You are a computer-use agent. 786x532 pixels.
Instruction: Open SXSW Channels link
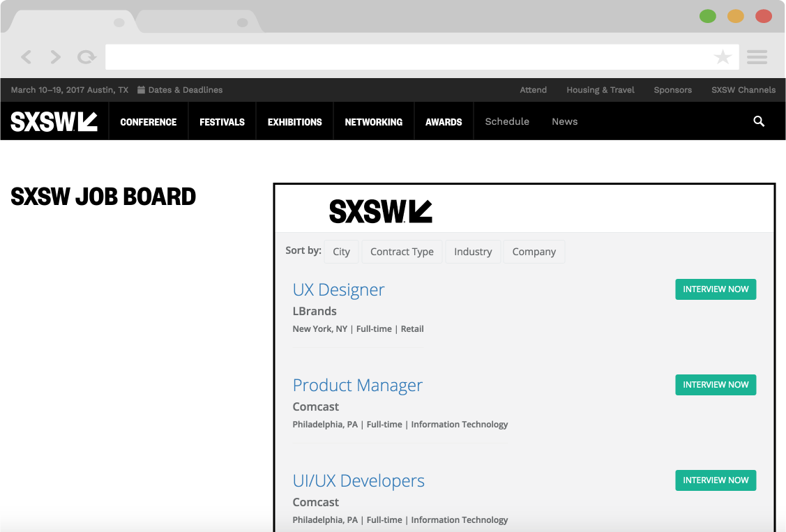pyautogui.click(x=743, y=90)
